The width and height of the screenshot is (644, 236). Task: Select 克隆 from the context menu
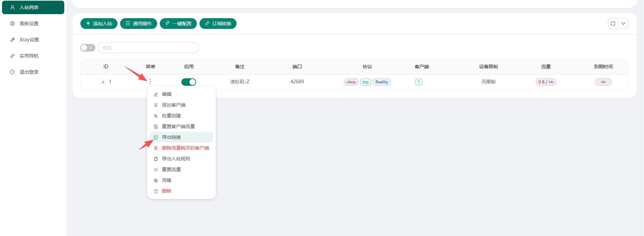click(167, 180)
